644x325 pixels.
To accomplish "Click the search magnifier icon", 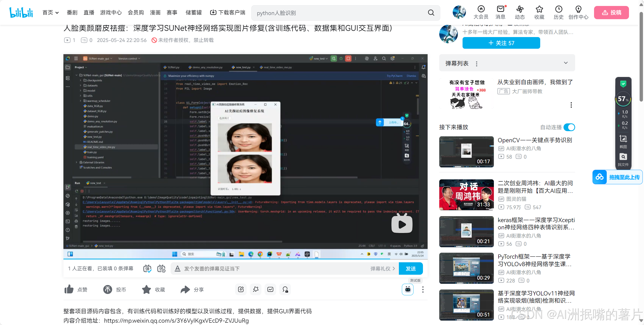I will click(x=431, y=13).
